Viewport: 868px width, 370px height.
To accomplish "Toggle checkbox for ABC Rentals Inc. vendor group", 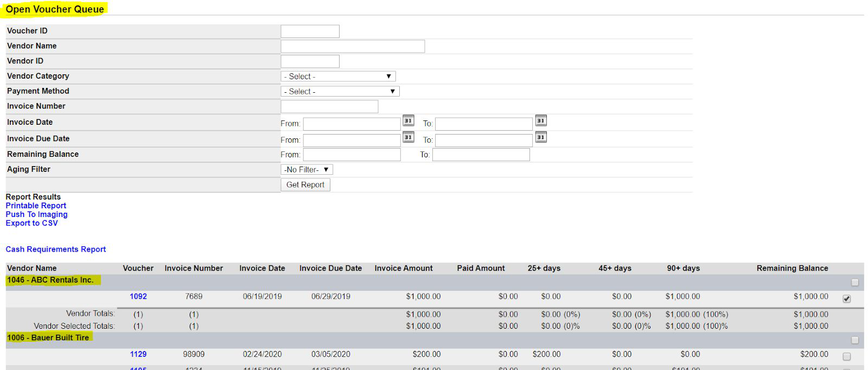I will tap(855, 282).
